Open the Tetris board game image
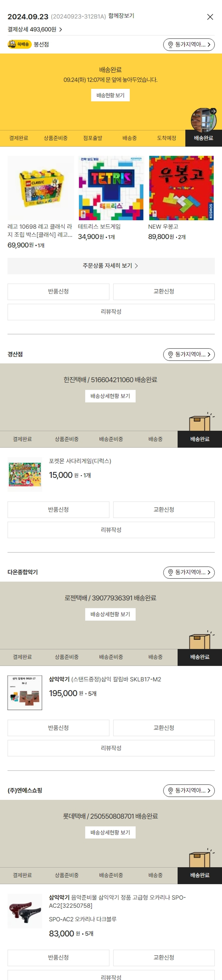The image size is (222, 980). [111, 188]
